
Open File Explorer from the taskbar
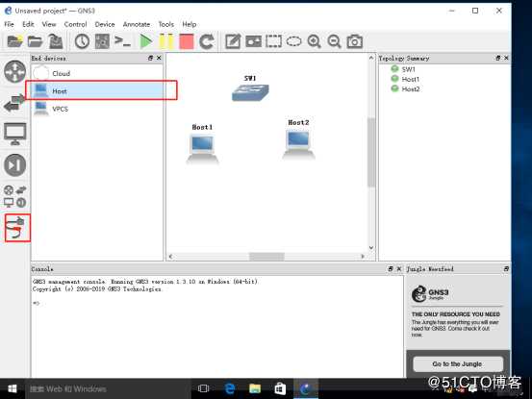[255, 388]
